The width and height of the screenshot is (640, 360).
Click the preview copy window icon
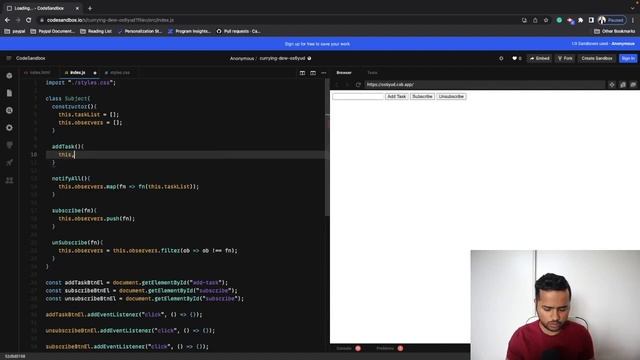[622, 84]
